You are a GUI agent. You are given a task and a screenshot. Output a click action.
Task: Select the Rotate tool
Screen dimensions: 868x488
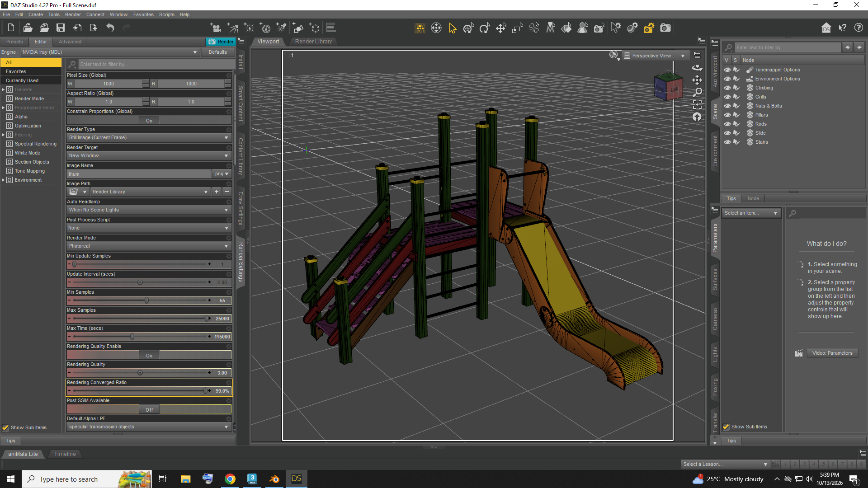(485, 28)
